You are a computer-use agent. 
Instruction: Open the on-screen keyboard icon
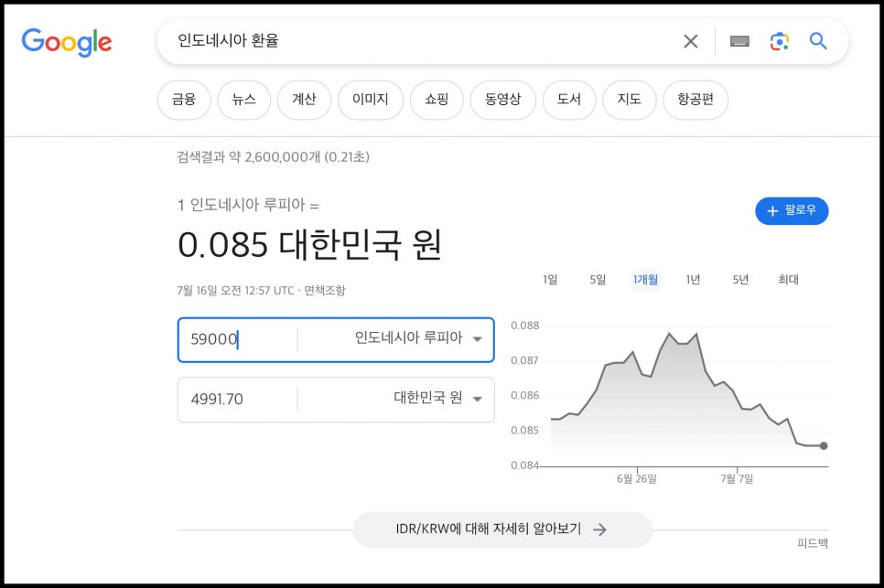(x=739, y=41)
